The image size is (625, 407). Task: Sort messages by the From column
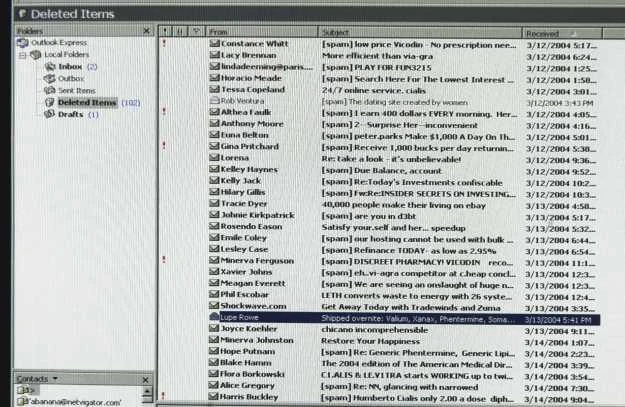(262, 33)
